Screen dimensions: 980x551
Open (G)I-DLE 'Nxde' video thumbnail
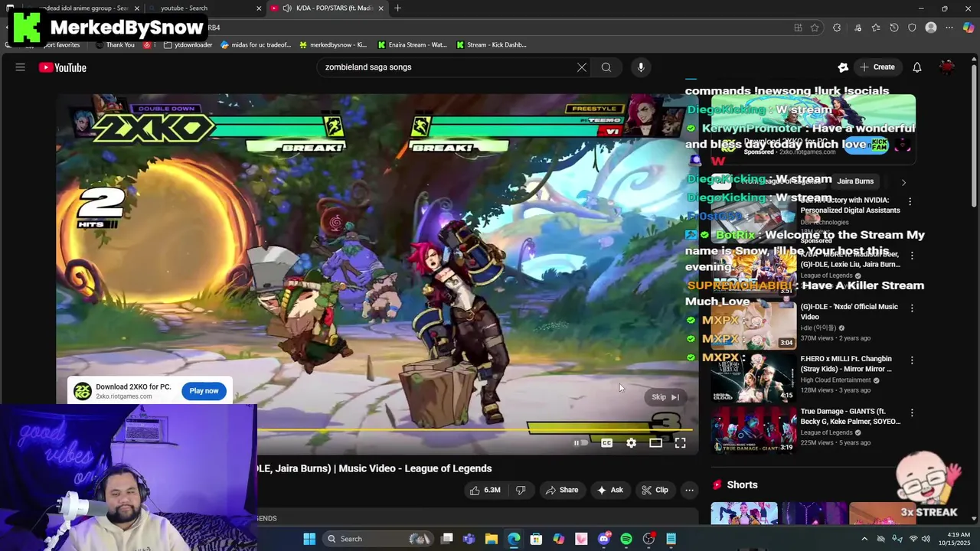tap(754, 326)
